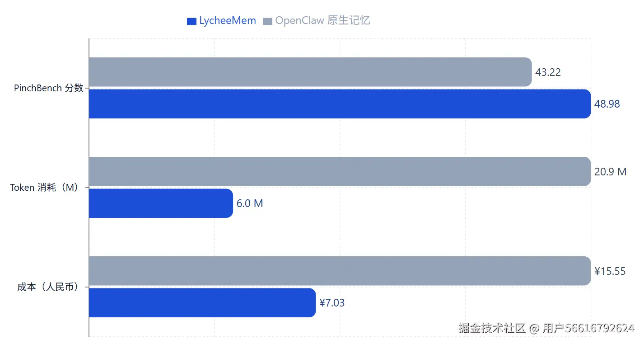Open the 掘金技术社区 watermark text
This screenshot has width=644, height=344.
pos(492,328)
